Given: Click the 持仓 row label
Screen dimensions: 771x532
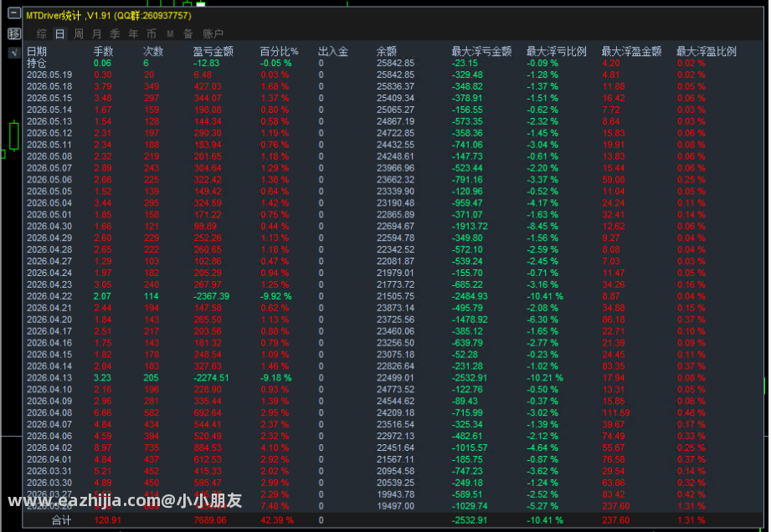Looking at the screenshot, I should point(37,64).
